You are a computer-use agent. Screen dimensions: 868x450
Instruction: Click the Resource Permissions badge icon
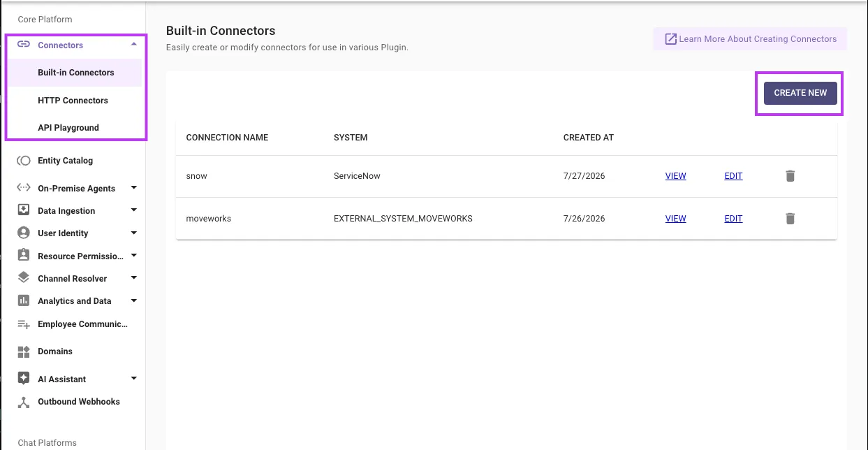24,256
